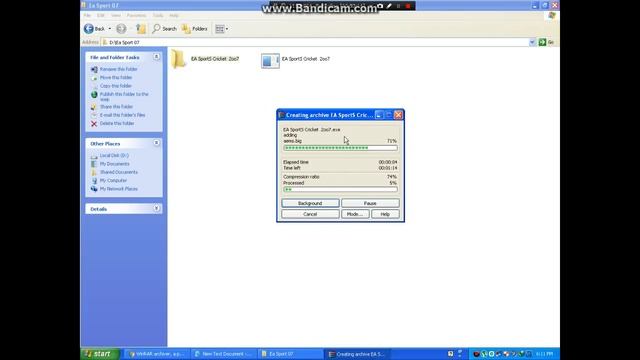
Task: Collapse the File and Folder Tasks panel
Action: 156,57
